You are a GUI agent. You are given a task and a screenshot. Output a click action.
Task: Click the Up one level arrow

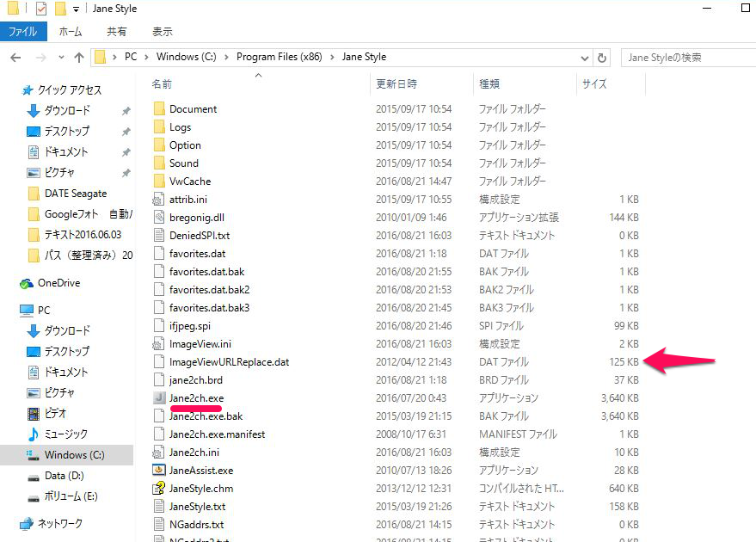point(79,58)
